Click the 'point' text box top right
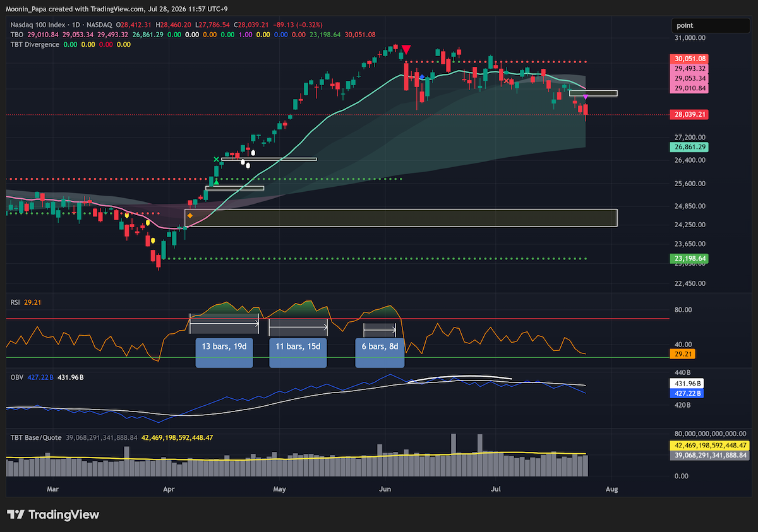The height and width of the screenshot is (532, 758). tap(712, 25)
